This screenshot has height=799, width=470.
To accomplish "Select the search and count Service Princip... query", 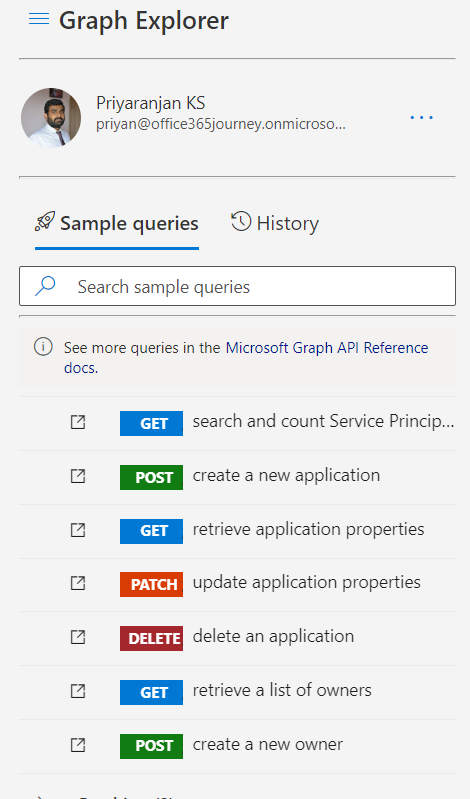I will [x=323, y=421].
